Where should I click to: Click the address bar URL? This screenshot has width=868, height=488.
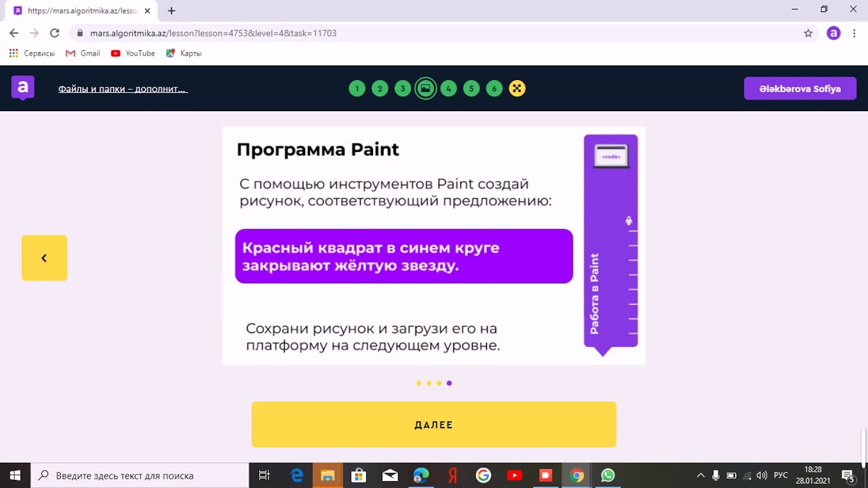(x=213, y=33)
